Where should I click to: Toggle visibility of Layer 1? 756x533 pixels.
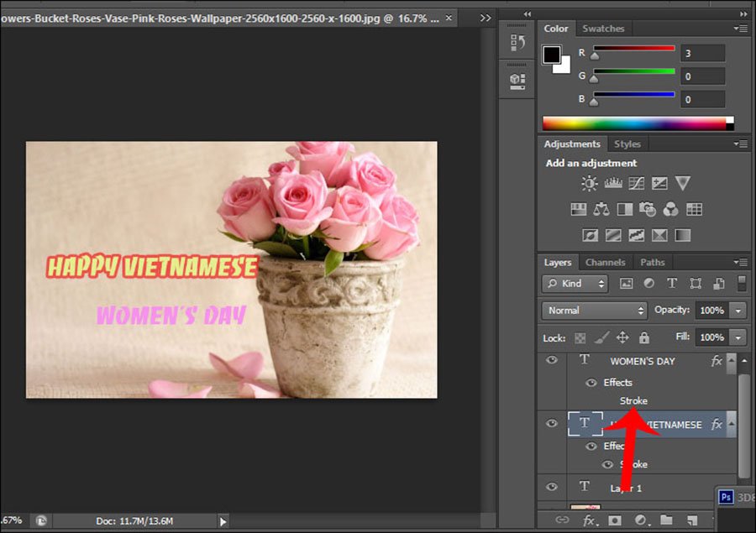tap(552, 487)
